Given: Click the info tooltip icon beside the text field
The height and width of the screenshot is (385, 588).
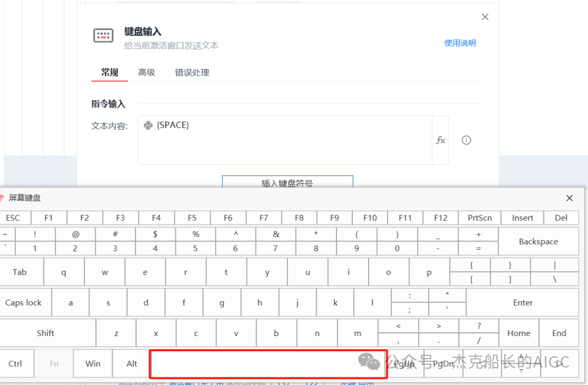Looking at the screenshot, I should click(466, 140).
